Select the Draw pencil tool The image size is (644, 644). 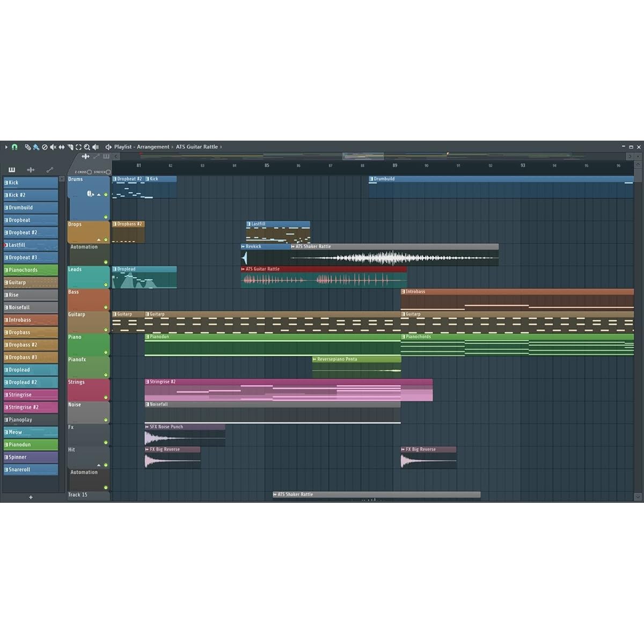[28, 147]
